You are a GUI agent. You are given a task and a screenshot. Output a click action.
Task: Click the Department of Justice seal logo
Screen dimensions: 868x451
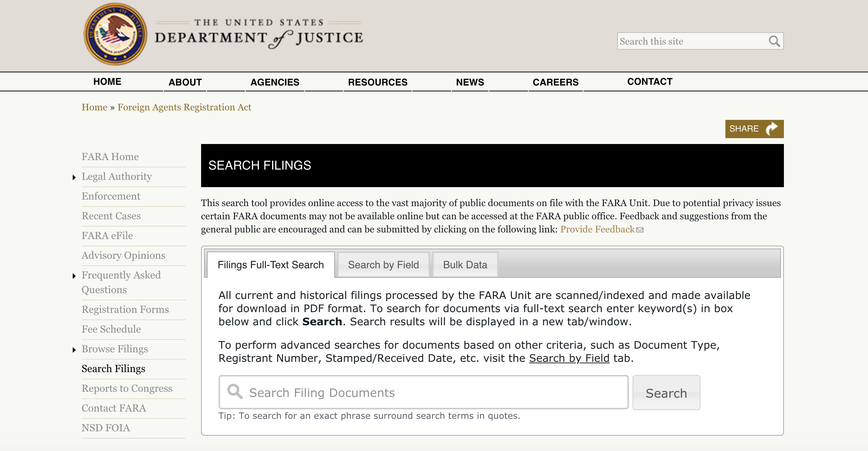[x=116, y=34]
